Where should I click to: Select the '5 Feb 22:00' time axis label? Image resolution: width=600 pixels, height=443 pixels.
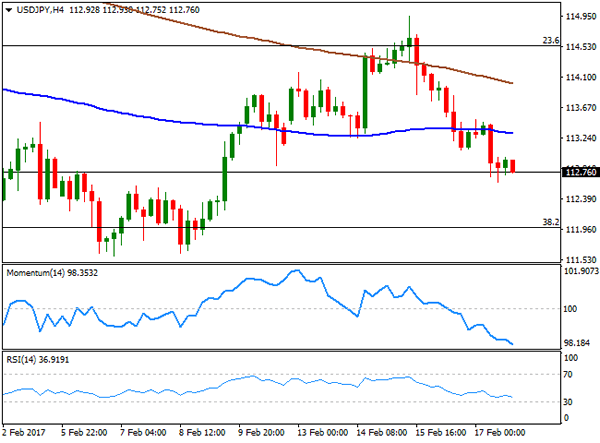tap(84, 433)
